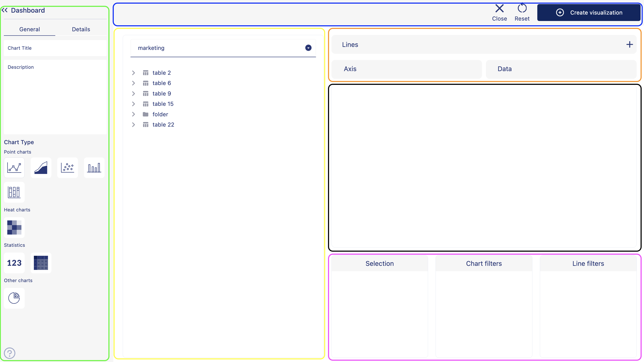Click the Reset button

point(522,12)
